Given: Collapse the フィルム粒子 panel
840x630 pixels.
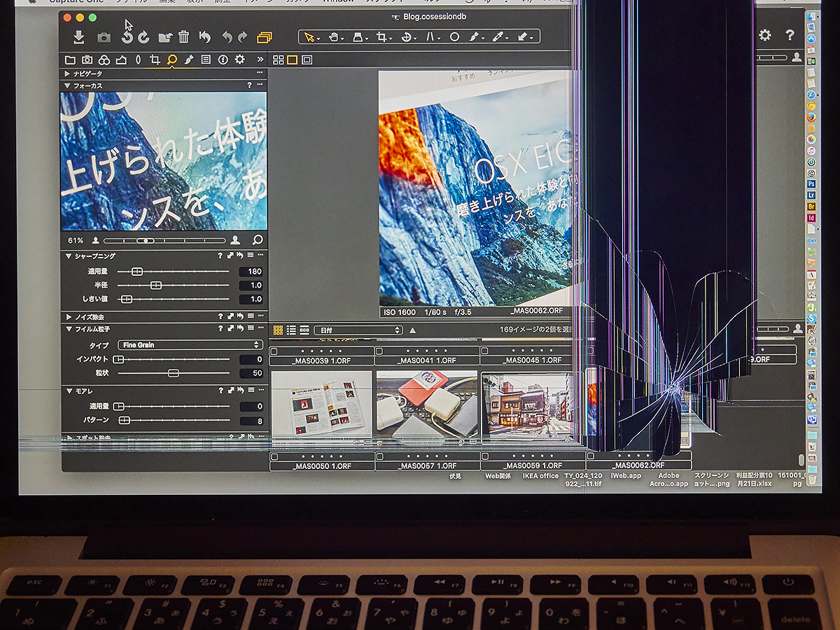Looking at the screenshot, I should (x=68, y=329).
